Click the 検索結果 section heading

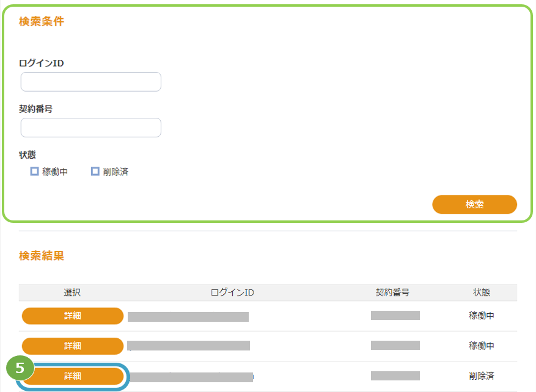click(x=42, y=256)
